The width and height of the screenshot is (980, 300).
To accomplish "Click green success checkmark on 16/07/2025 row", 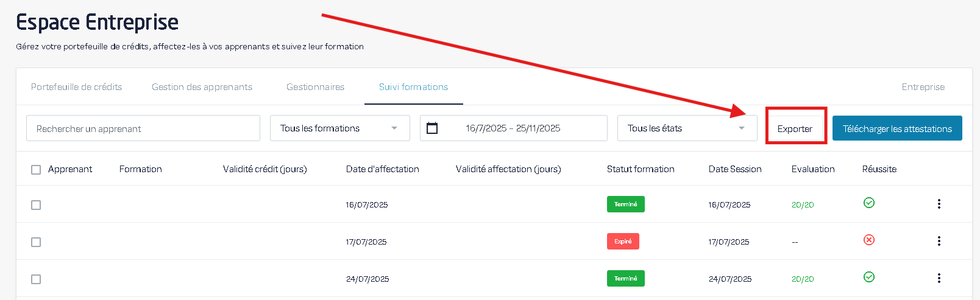I will 869,203.
